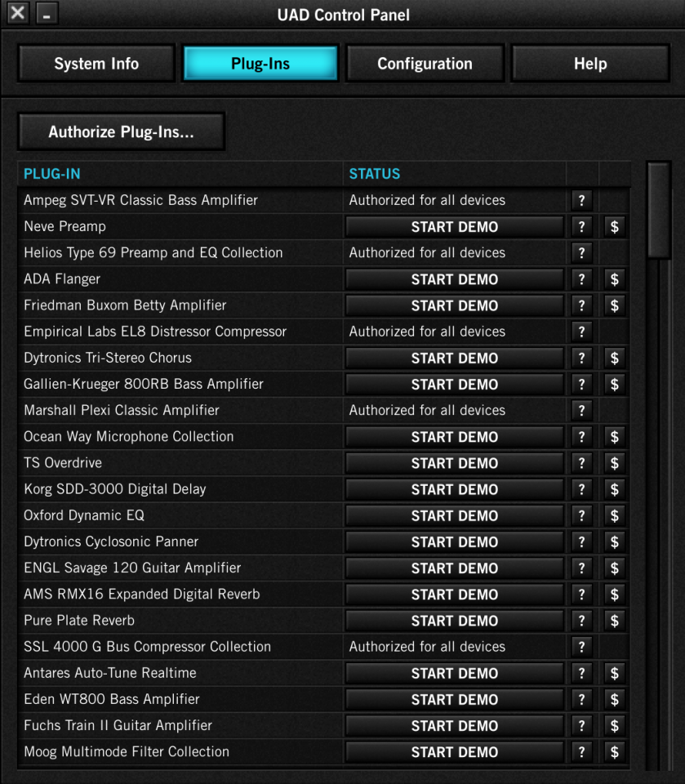
Task: Open help for Empirical Labs EL8 Distressor
Action: [581, 332]
